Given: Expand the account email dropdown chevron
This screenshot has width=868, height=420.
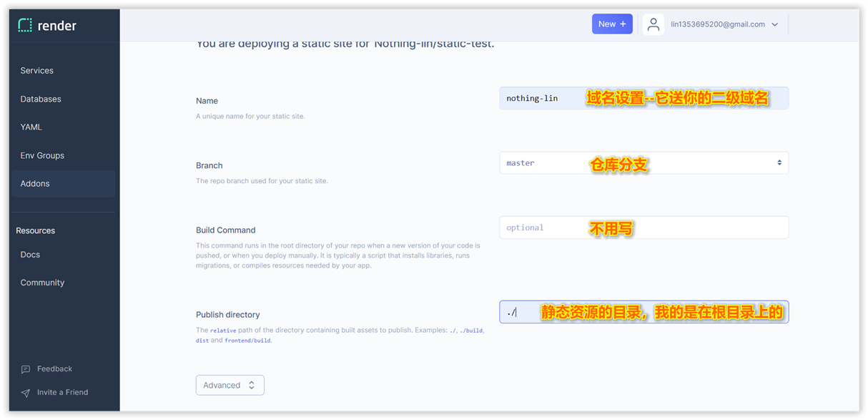Looking at the screenshot, I should (775, 24).
